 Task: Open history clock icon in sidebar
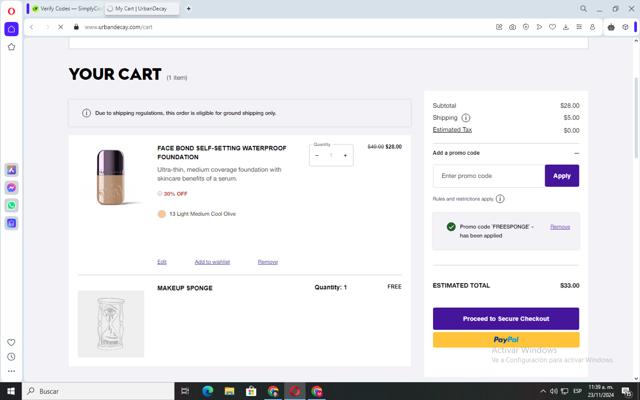pos(11,357)
